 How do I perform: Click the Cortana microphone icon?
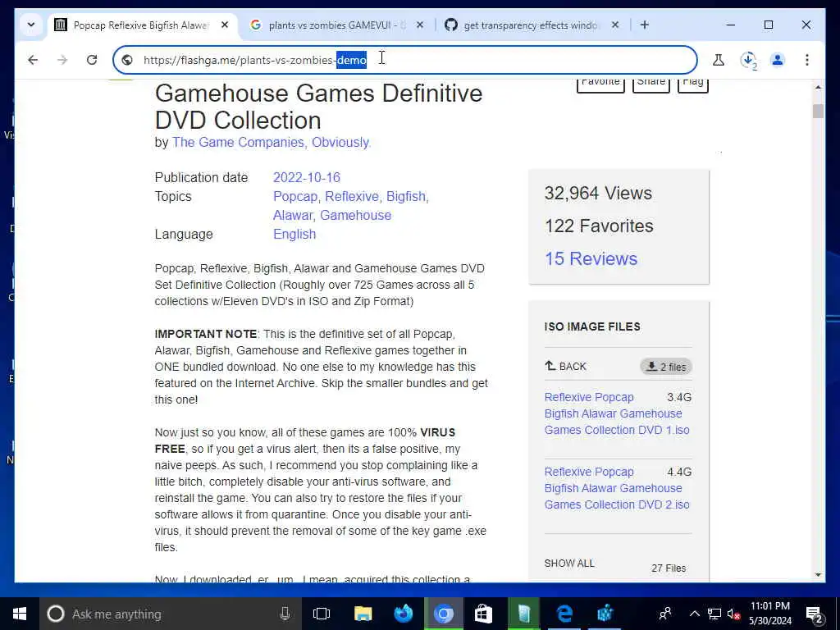pyautogui.click(x=285, y=614)
